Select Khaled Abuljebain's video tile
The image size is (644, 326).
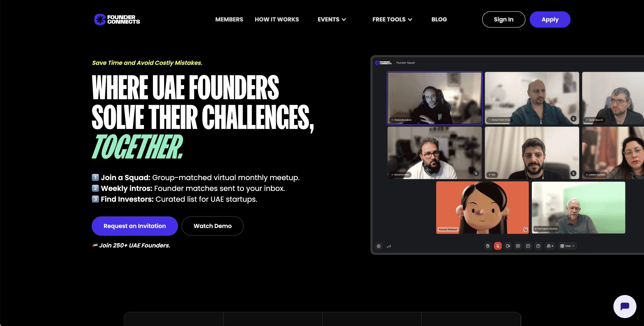pos(434,98)
